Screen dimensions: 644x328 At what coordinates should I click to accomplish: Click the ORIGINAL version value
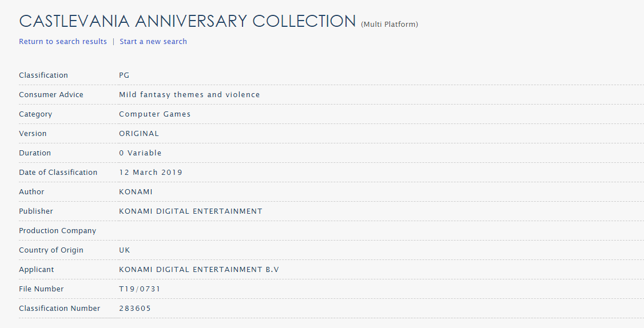(x=139, y=134)
